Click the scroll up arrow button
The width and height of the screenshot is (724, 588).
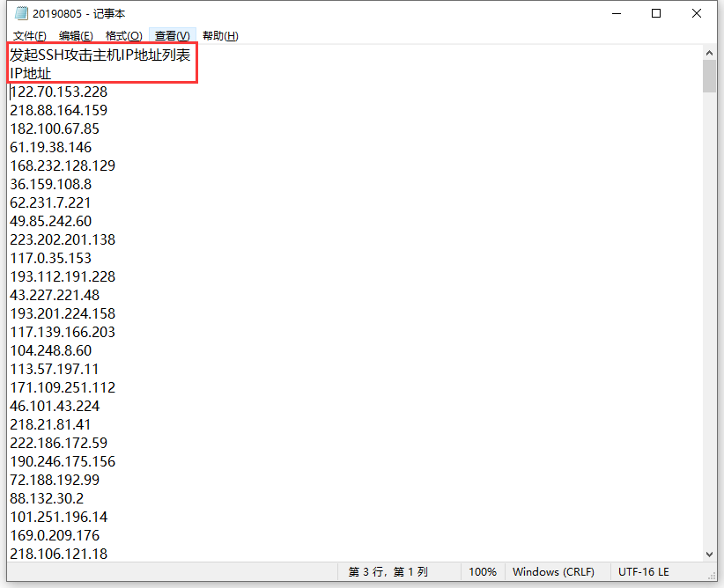pos(709,52)
